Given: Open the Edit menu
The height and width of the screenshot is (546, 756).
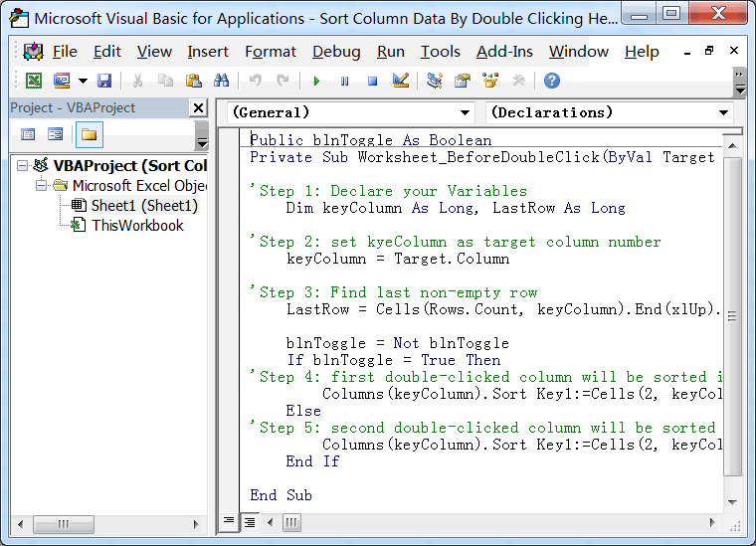Looking at the screenshot, I should (x=107, y=52).
